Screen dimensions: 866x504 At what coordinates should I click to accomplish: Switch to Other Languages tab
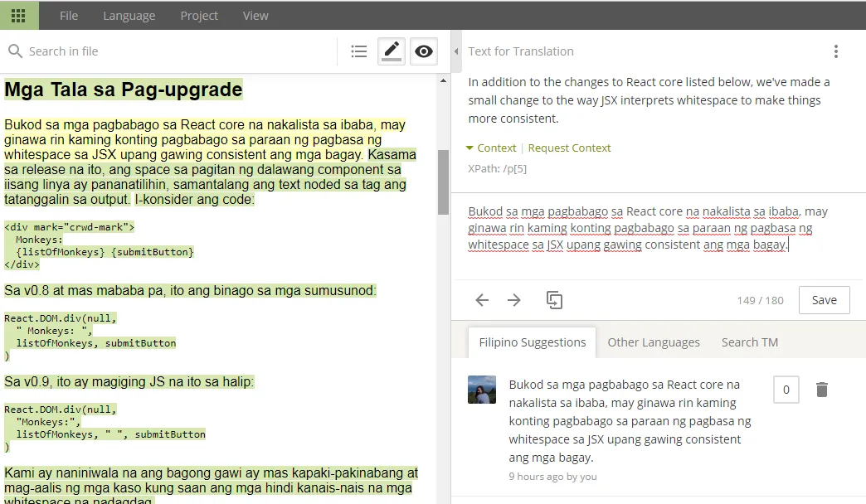coord(654,342)
